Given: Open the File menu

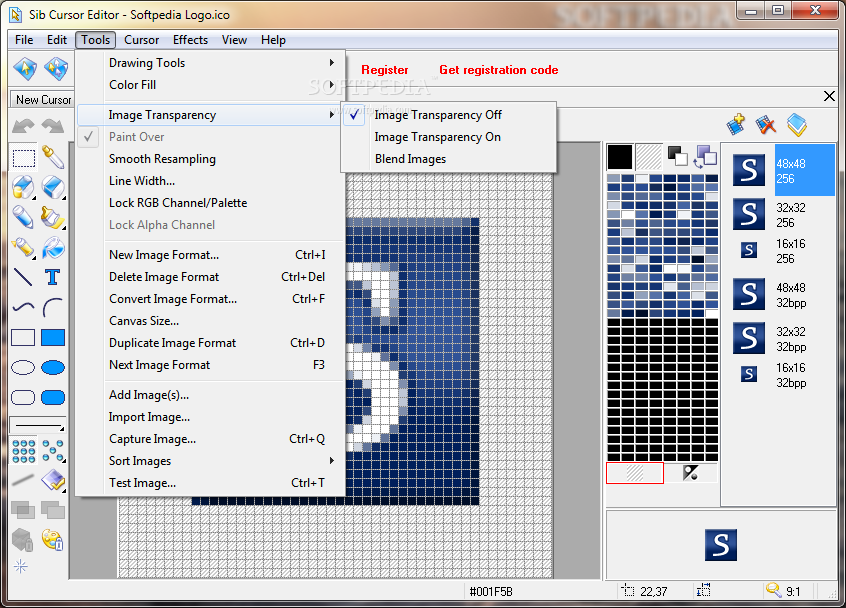Looking at the screenshot, I should tap(24, 40).
